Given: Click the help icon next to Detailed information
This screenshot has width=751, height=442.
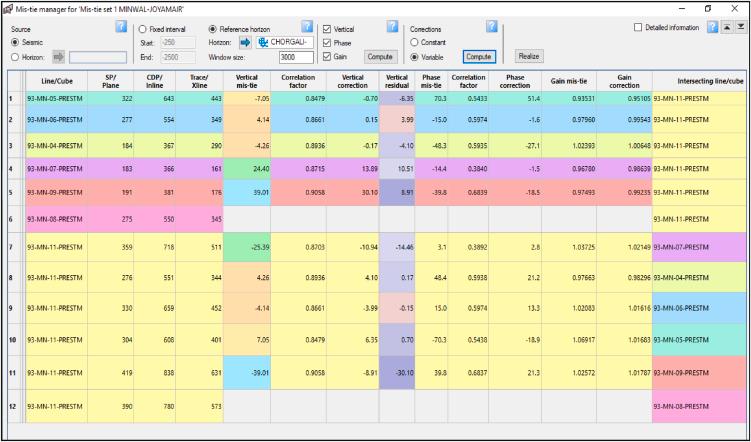Looking at the screenshot, I should pos(711,27).
